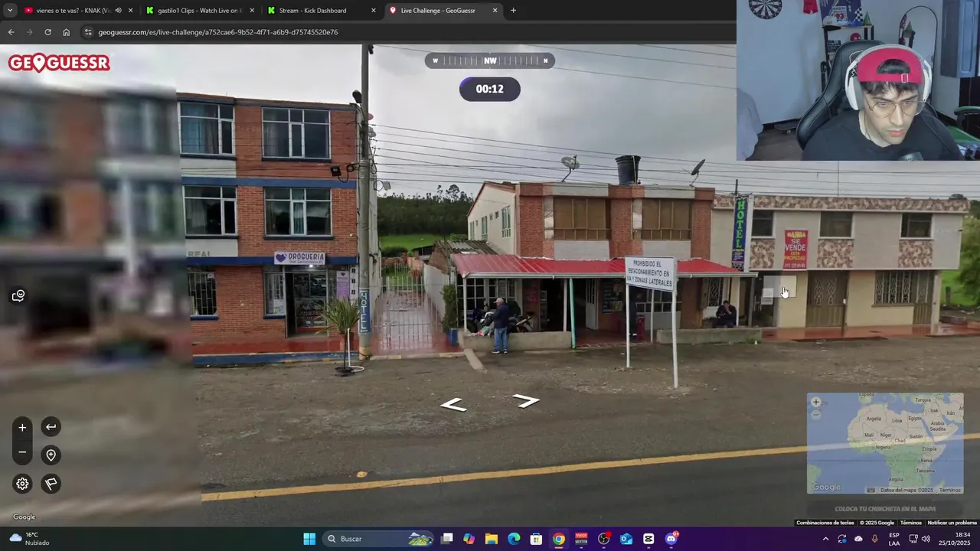Open the 16°C Nublado weather widget
This screenshot has height=551, width=980.
28,539
